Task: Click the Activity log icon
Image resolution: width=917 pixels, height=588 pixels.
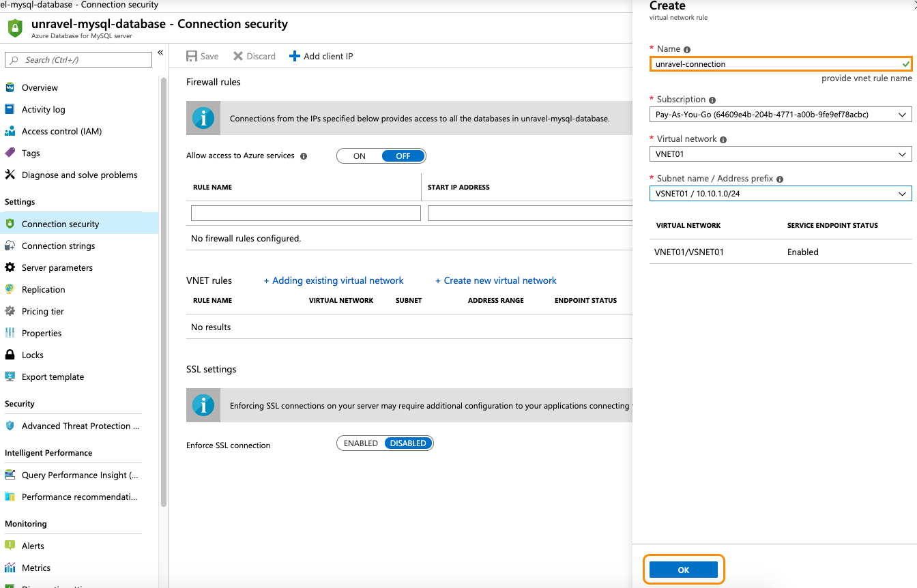Action: (10, 109)
